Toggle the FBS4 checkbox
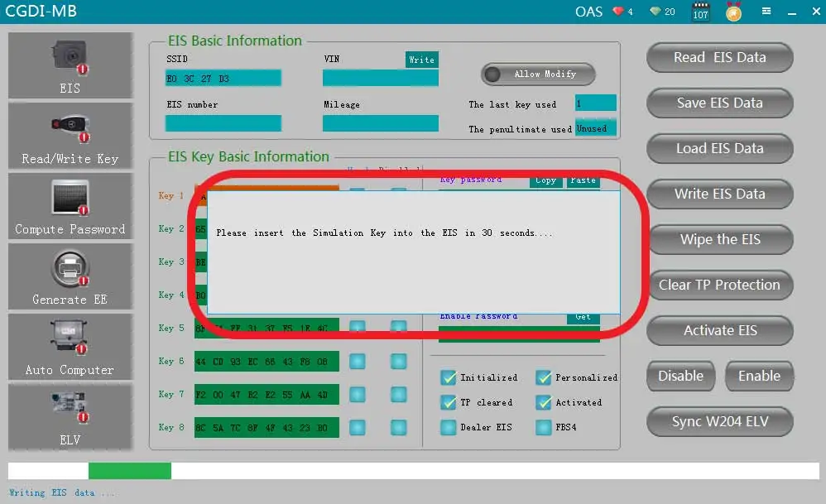 click(543, 427)
